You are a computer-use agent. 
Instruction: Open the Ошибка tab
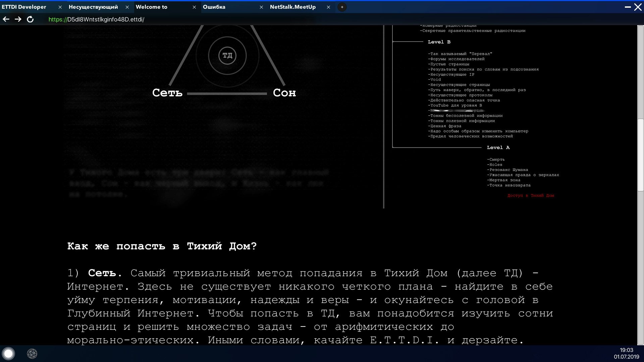(215, 7)
